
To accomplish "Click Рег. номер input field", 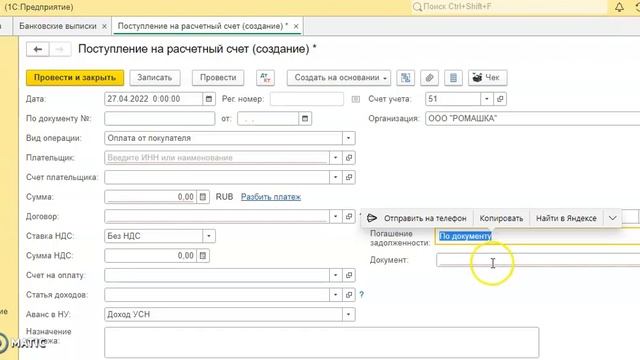I will 307,99.
